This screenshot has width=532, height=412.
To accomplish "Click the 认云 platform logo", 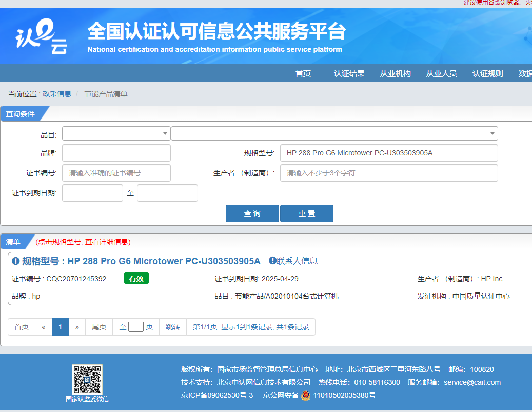I will 41,36.
